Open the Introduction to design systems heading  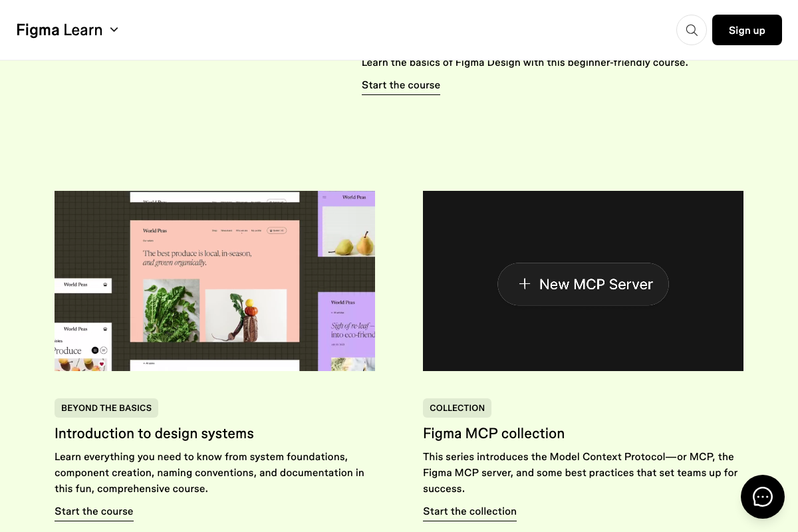[154, 434]
